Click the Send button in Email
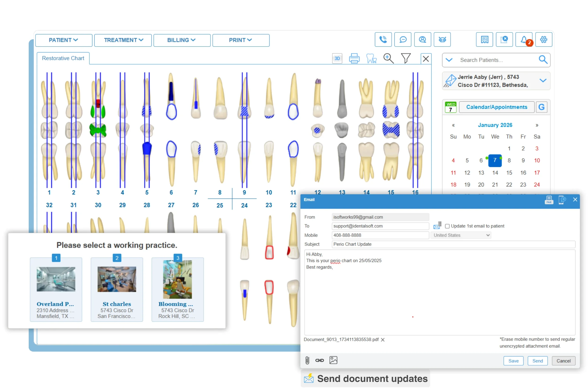588x392 pixels. click(537, 361)
